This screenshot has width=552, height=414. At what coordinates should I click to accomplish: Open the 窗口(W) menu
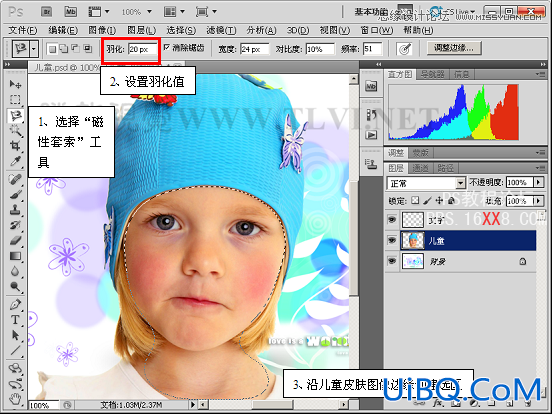(x=376, y=30)
